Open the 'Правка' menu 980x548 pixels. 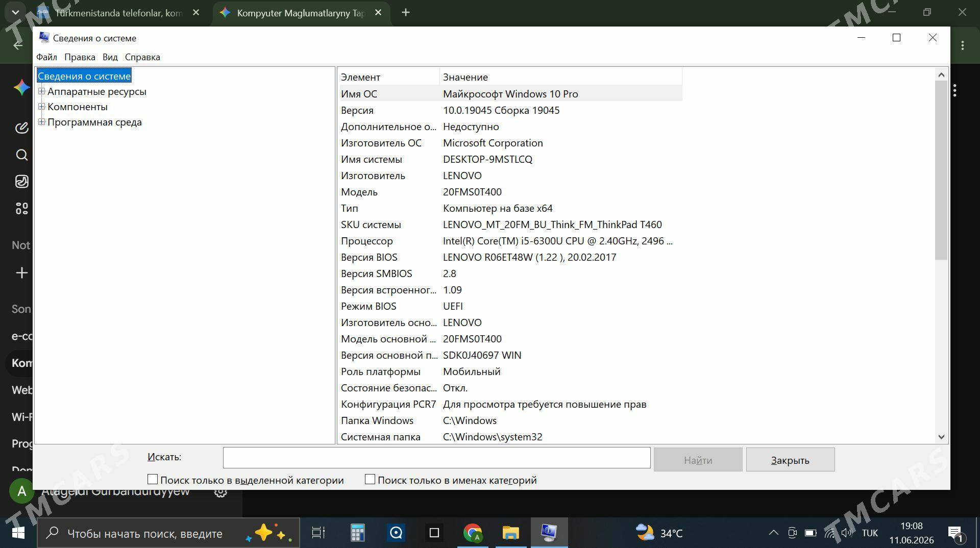tap(80, 57)
